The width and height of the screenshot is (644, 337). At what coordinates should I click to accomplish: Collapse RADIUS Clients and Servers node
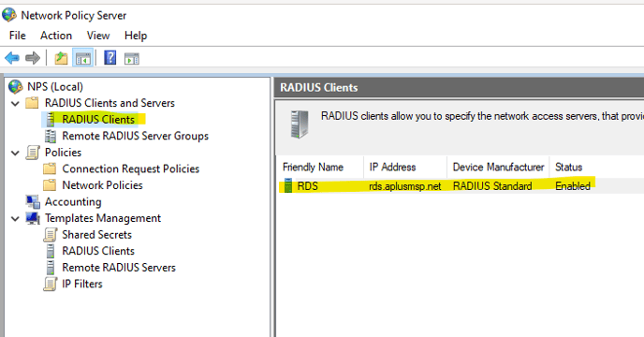[15, 104]
